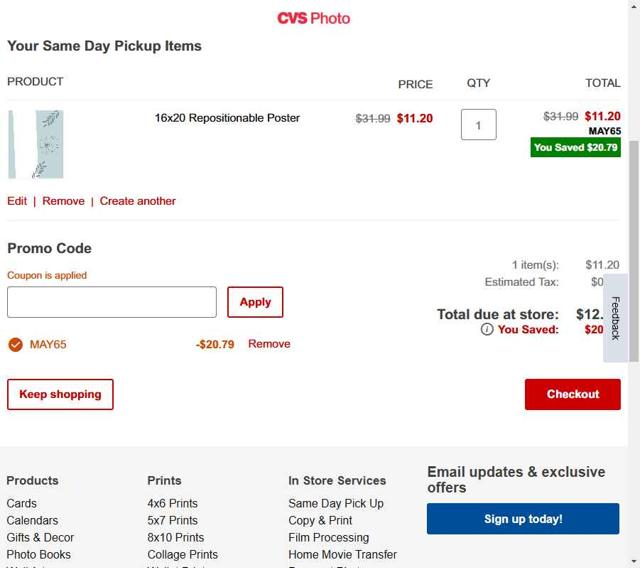Click the Sign up today! button
The height and width of the screenshot is (568, 640).
pyautogui.click(x=523, y=519)
